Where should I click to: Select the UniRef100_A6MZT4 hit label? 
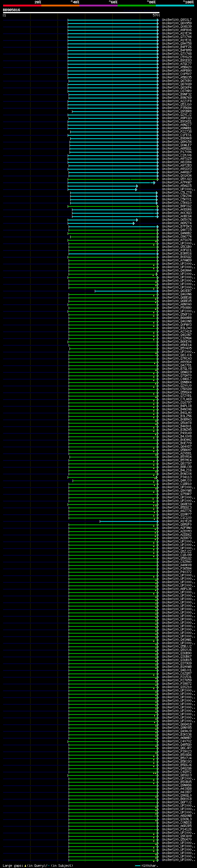pos(177,223)
